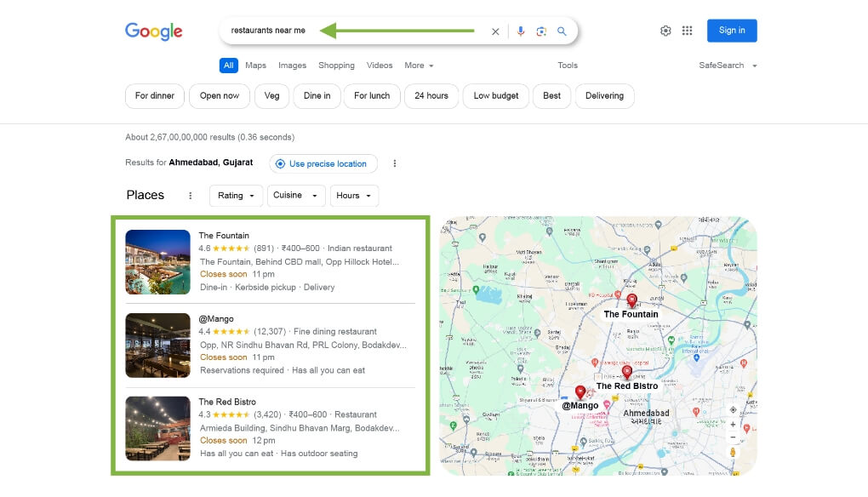Click The Red Bistro map pin
Screen dimensions: 868x497
pyautogui.click(x=626, y=372)
